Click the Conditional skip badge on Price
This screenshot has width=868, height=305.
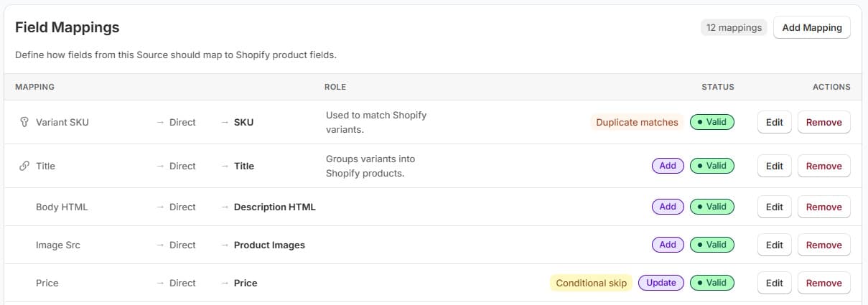[x=591, y=283]
